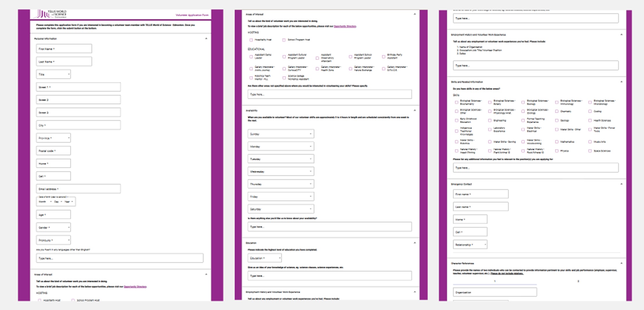Screen dimensions: 644x310
Task: Open the Thursday availability dropdown
Action: pyautogui.click(x=281, y=184)
